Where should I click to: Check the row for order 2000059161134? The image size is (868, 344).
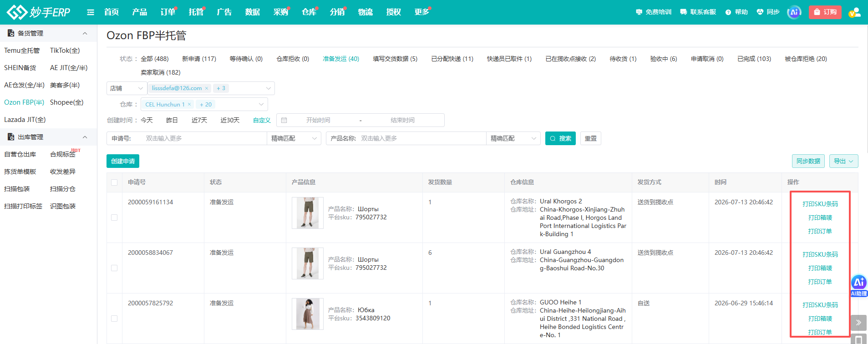coord(114,218)
